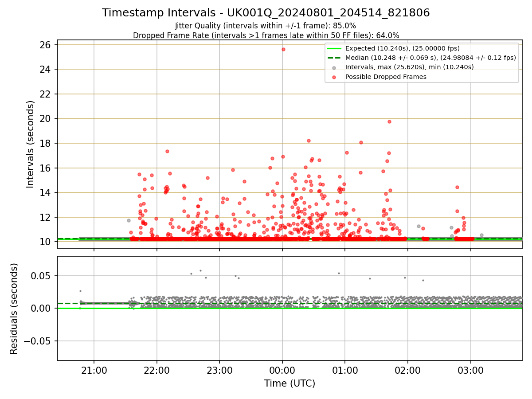This screenshot has width=532, height=399.
Task: Click the plot title "Timestamp Intervals - UK001Q_20240801_204514_821806"
Action: coord(266,13)
